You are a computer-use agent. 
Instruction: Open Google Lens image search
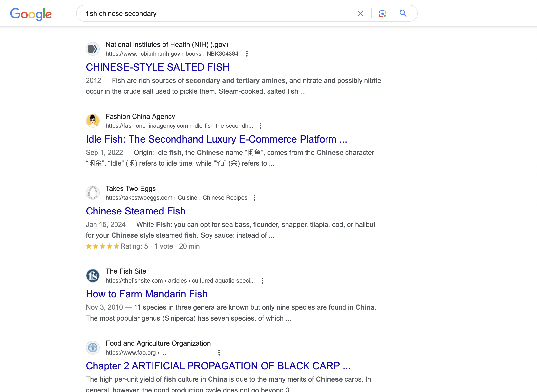382,13
